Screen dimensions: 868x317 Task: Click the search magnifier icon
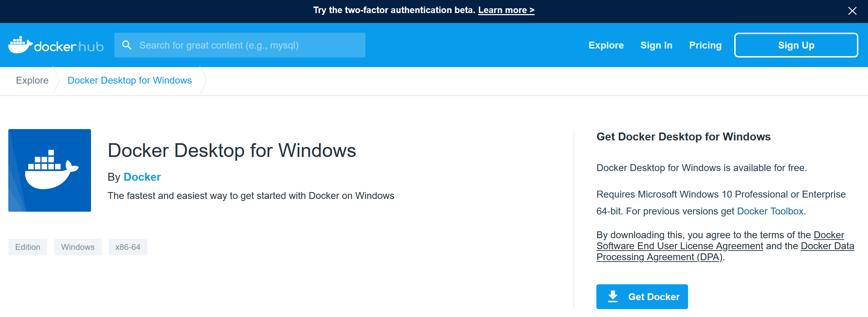[127, 45]
